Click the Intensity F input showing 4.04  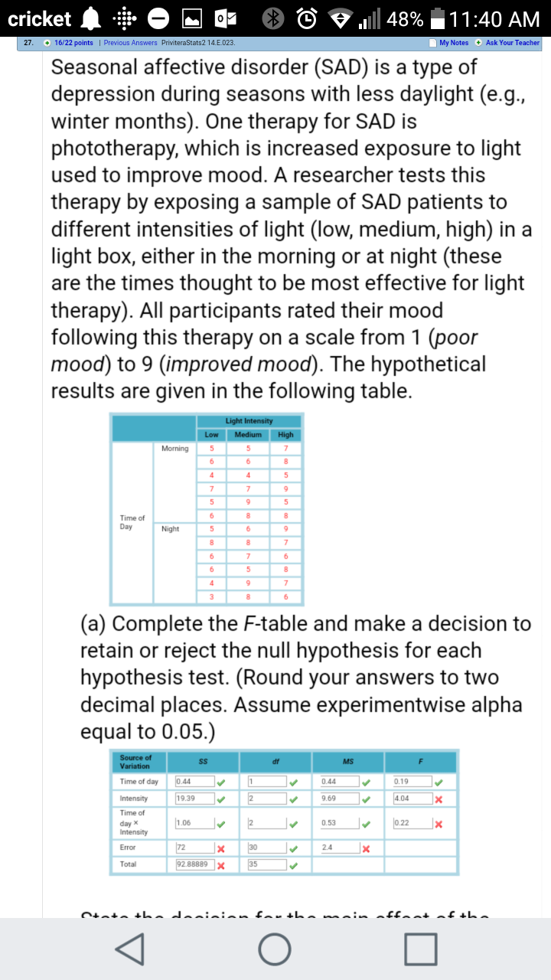(x=410, y=798)
